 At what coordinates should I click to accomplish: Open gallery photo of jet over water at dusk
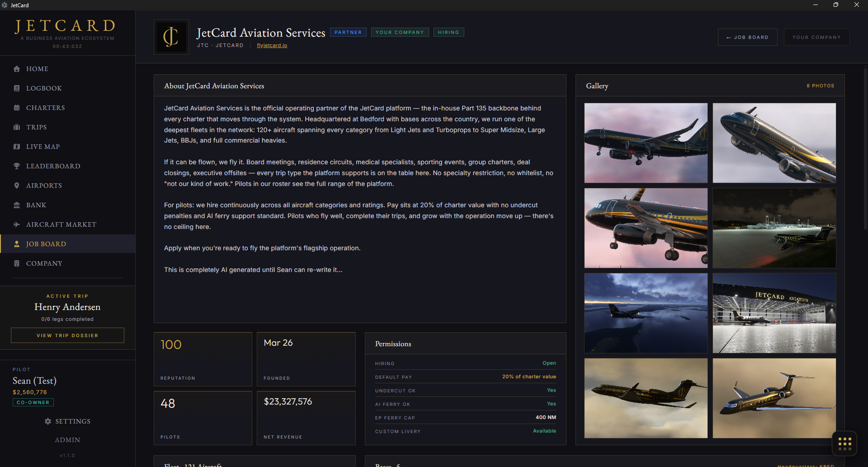[x=646, y=313]
